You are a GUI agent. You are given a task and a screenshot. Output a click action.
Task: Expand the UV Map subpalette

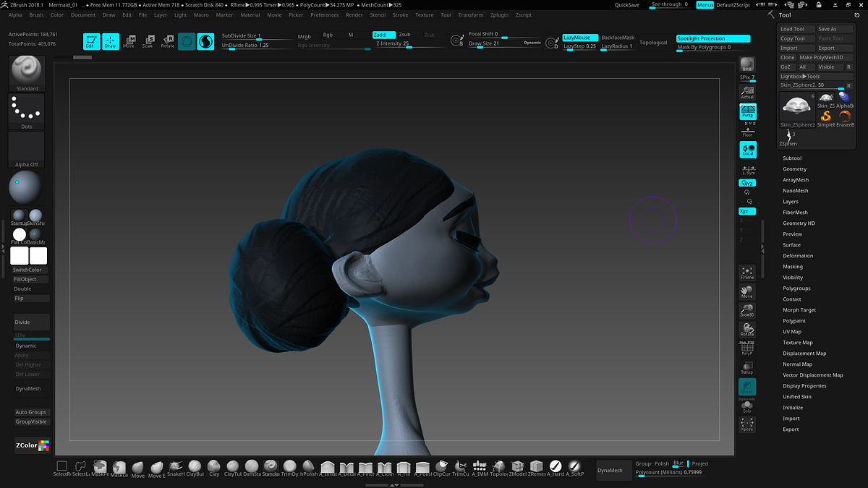tap(792, 332)
